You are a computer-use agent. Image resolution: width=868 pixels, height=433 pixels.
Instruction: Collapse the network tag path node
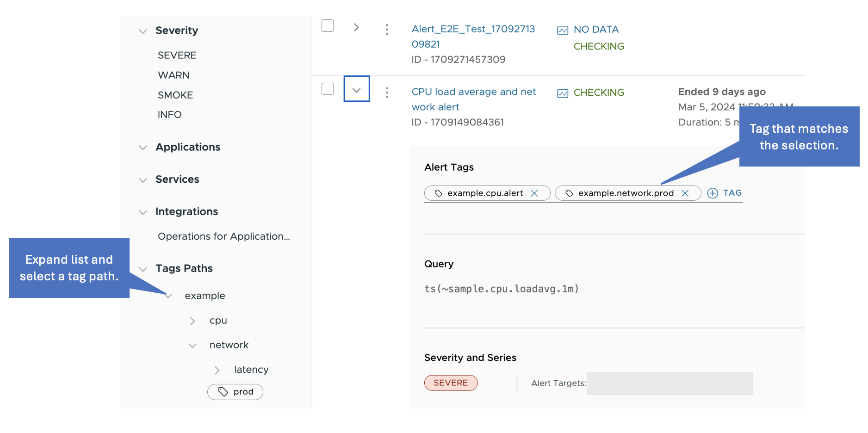pos(192,346)
